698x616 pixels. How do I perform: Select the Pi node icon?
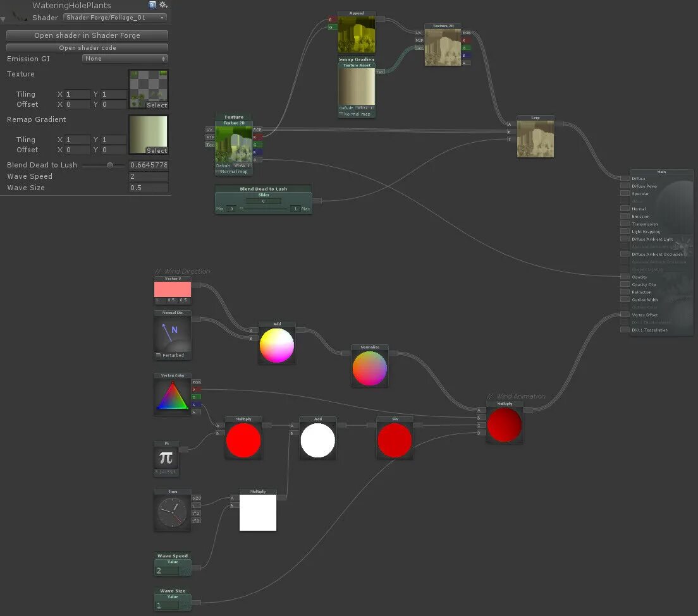pyautogui.click(x=166, y=457)
